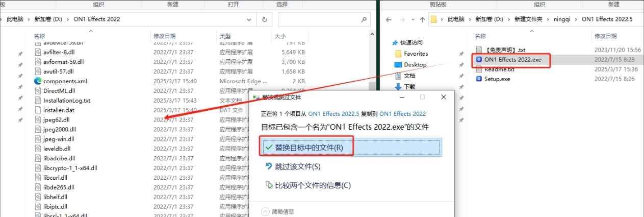The height and width of the screenshot is (217, 644).
Task: Select 【免责声明】.txt file in right window
Action: 504,50
